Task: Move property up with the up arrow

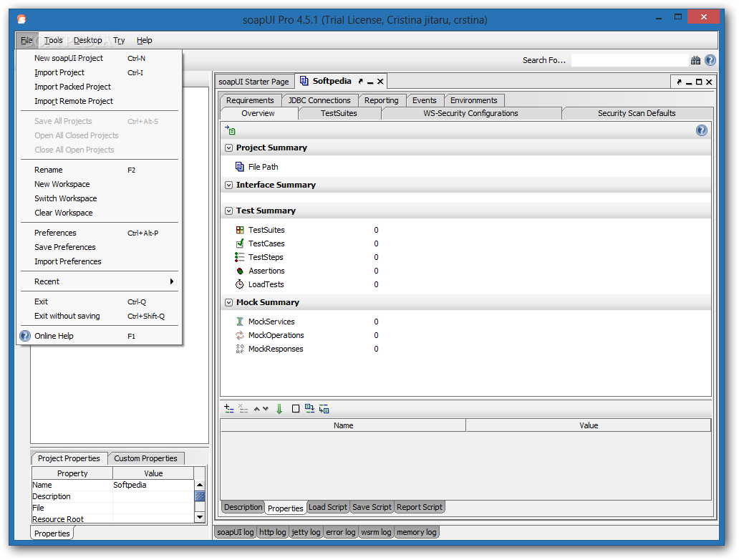Action: [257, 409]
